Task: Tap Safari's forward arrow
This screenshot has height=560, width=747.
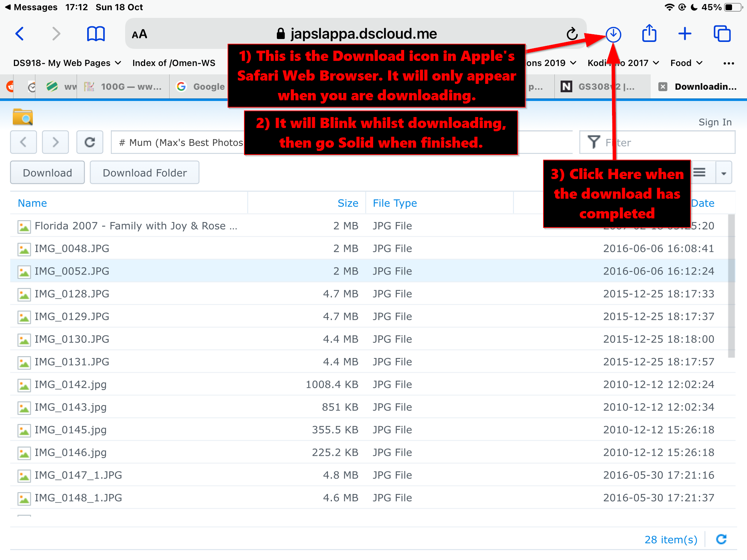Action: [x=56, y=34]
